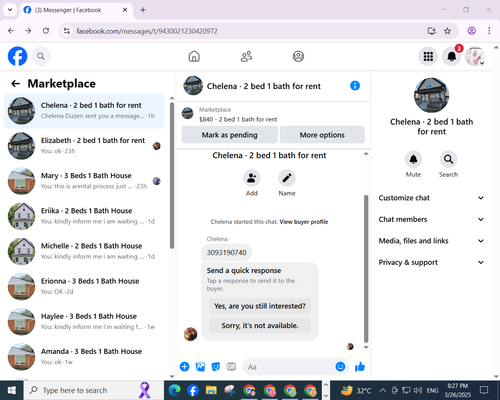Screen dimensions: 500x400
Task: Click the $840 listing Marketplace banner
Action: click(273, 114)
